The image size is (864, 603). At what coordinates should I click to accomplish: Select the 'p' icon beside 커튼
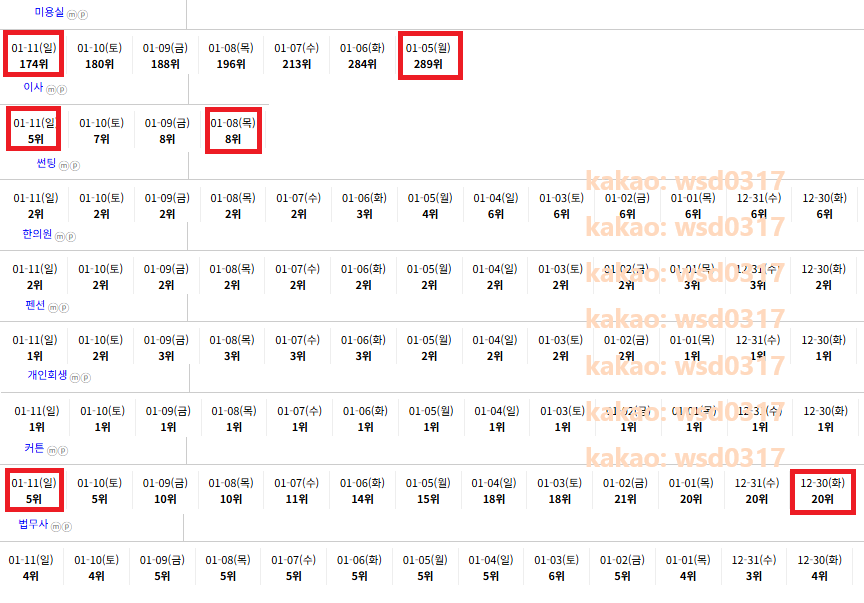point(63,451)
